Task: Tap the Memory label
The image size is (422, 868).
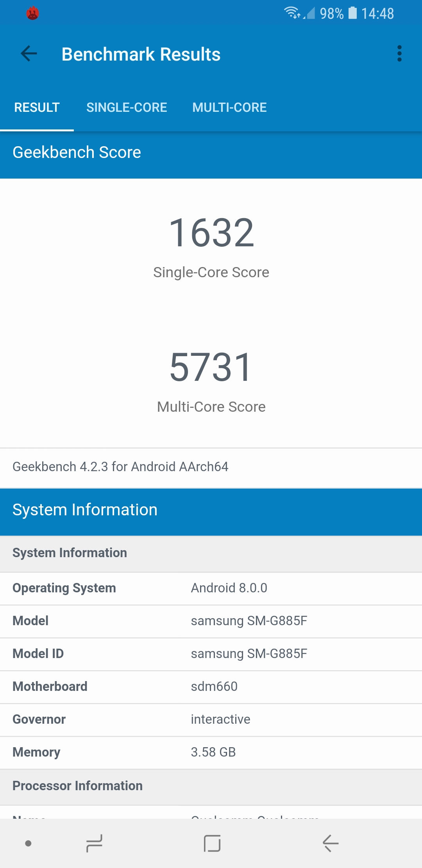Action: point(36,752)
